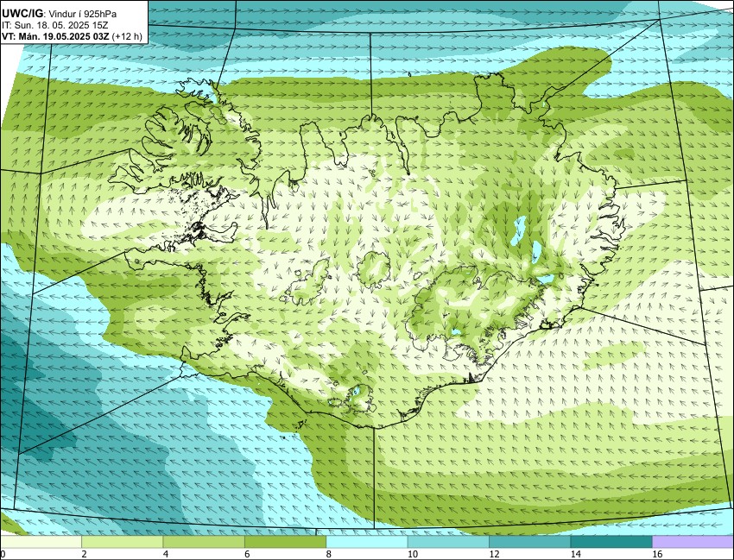This screenshot has height=560, width=734.
Task: Click the legend value '2'
Action: tap(84, 554)
